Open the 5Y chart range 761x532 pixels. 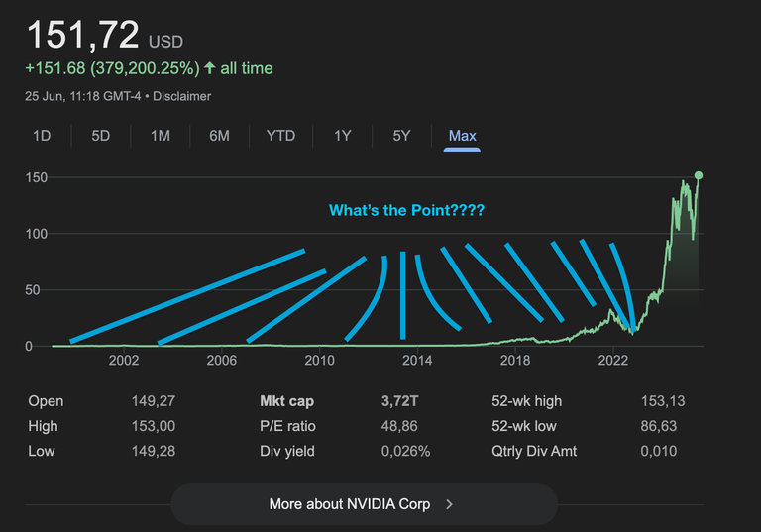point(401,136)
